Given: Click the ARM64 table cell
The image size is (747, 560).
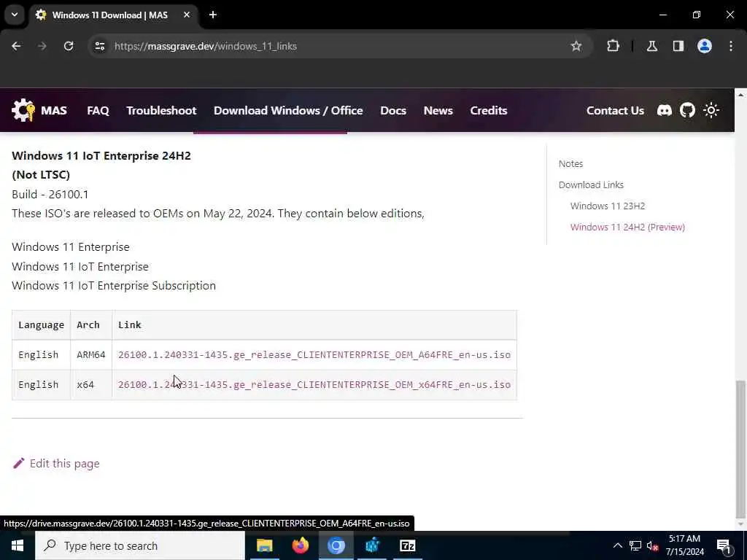Looking at the screenshot, I should 91,355.
